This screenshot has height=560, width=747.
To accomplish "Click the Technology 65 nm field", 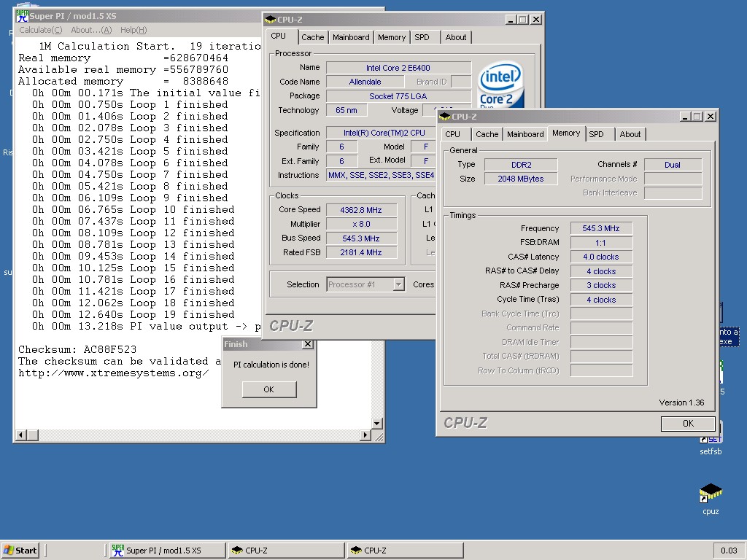I will [x=347, y=110].
